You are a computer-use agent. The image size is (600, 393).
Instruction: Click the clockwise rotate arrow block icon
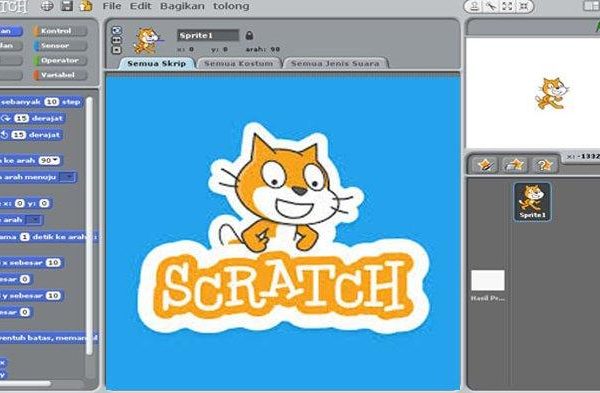click(x=6, y=118)
